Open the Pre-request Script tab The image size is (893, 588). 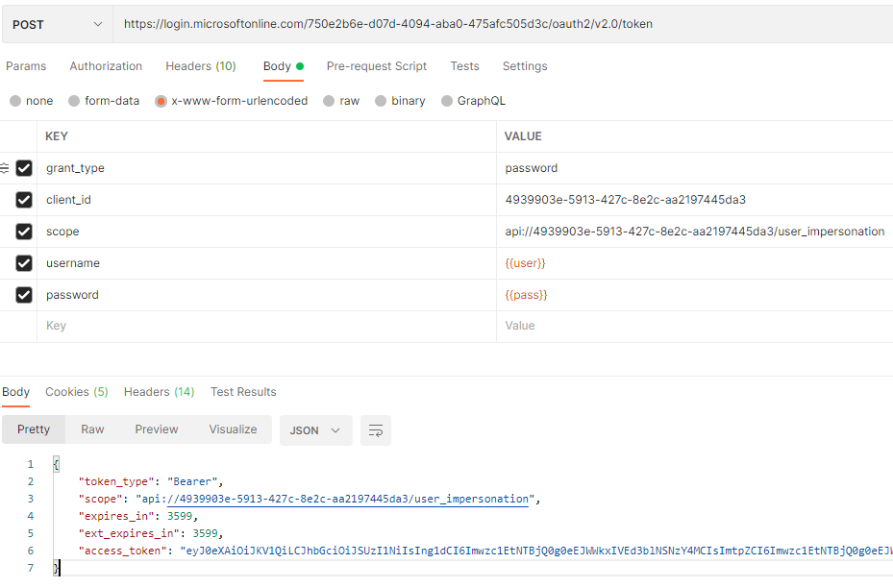[377, 66]
